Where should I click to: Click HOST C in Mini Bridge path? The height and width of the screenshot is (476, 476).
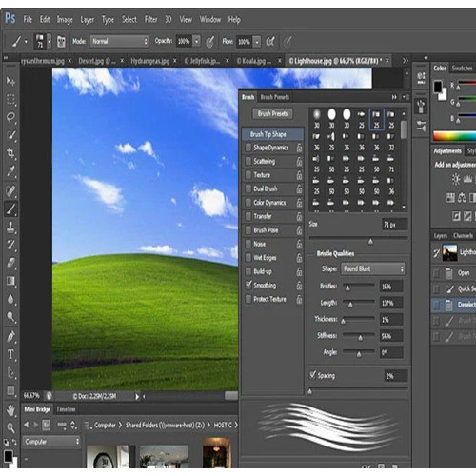coord(223,426)
